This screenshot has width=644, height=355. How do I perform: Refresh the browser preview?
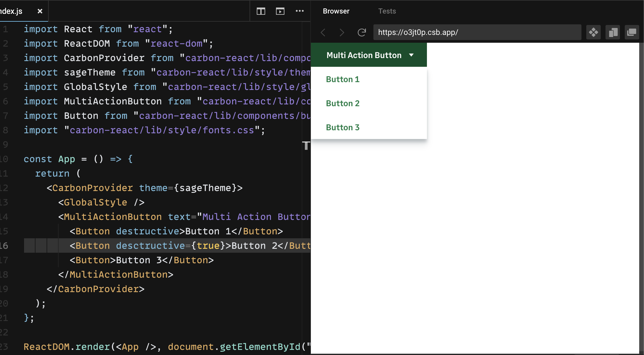point(362,32)
